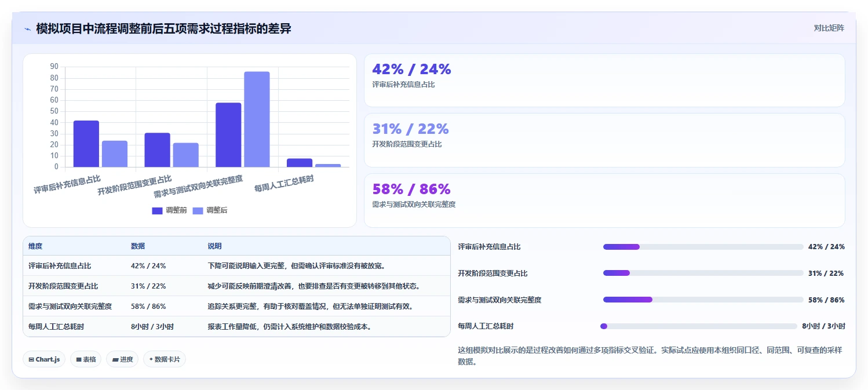868x390 pixels.
Task: Click the progress bar for 每周人工汇总耗时
Action: (699, 326)
